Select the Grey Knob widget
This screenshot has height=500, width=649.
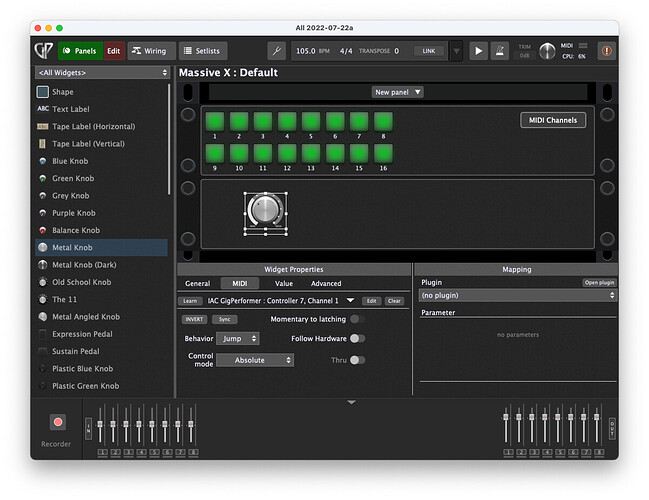point(102,196)
